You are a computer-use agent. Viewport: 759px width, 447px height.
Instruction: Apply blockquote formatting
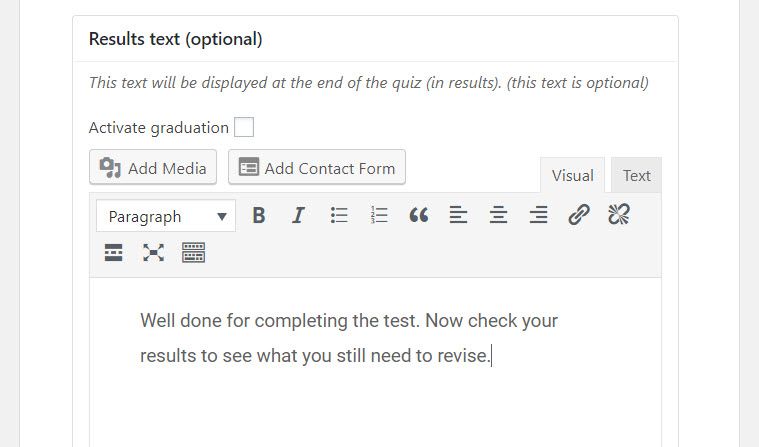[x=419, y=215]
